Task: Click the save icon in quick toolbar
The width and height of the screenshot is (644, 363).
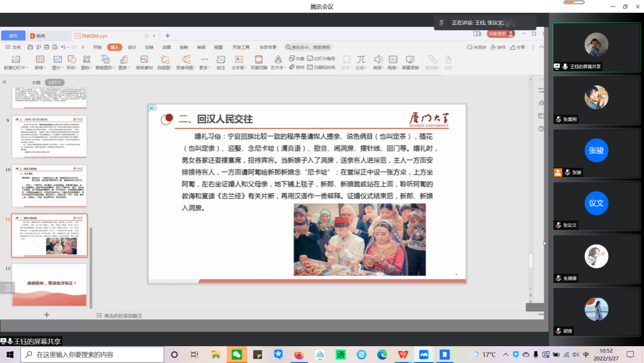Action: (30, 47)
